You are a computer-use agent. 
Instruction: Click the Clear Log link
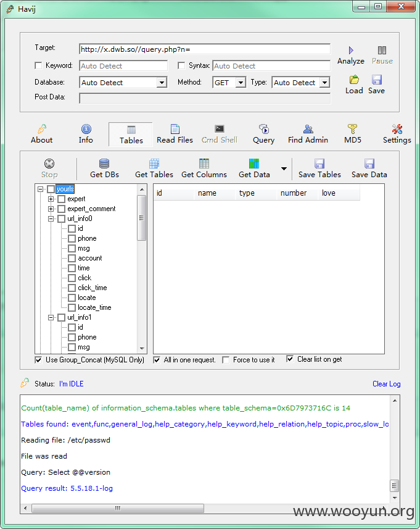pos(386,384)
